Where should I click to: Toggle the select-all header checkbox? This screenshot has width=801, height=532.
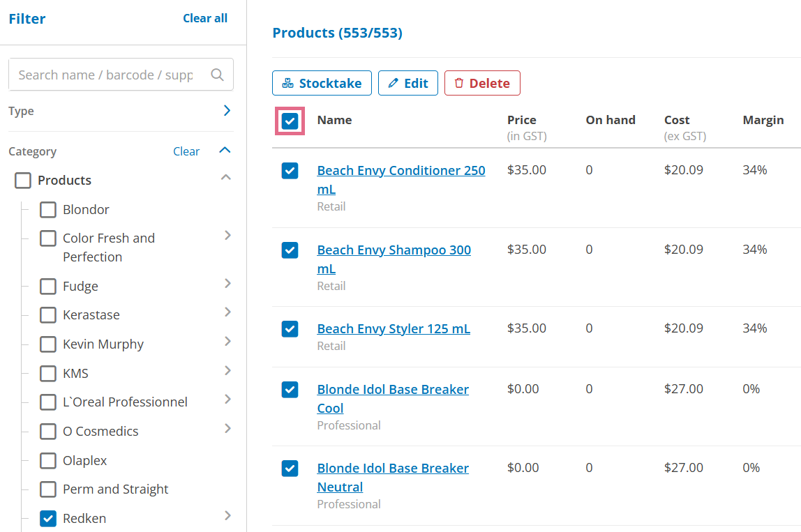pyautogui.click(x=290, y=121)
